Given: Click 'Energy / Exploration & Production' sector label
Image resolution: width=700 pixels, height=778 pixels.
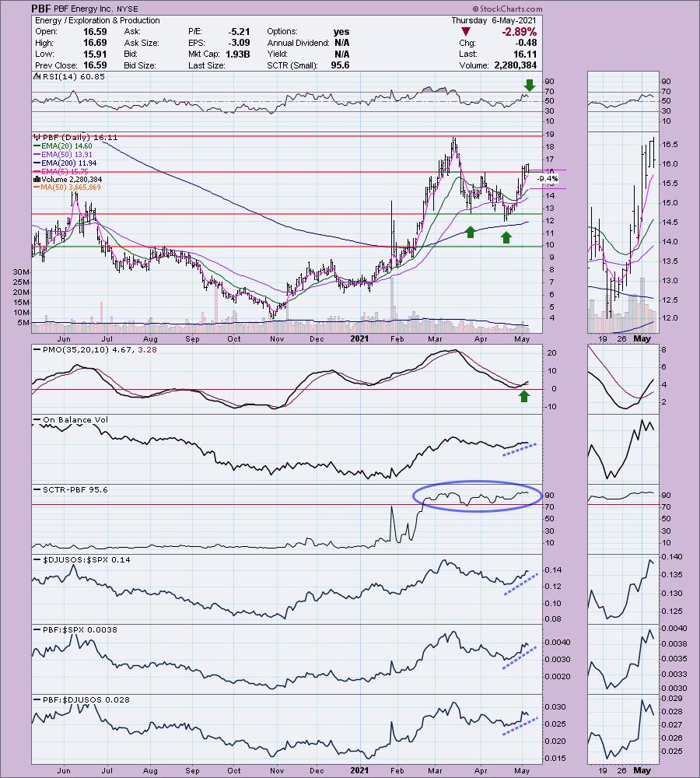Looking at the screenshot, I should pyautogui.click(x=97, y=20).
